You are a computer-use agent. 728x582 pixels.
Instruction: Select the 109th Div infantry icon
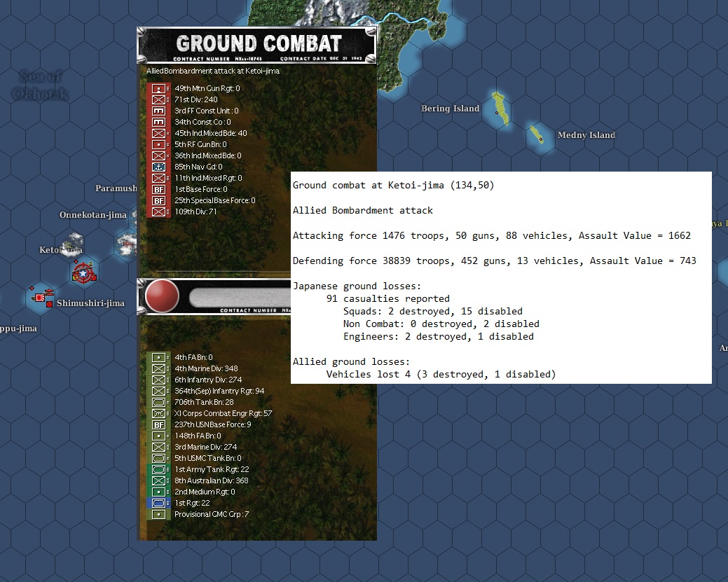(159, 212)
